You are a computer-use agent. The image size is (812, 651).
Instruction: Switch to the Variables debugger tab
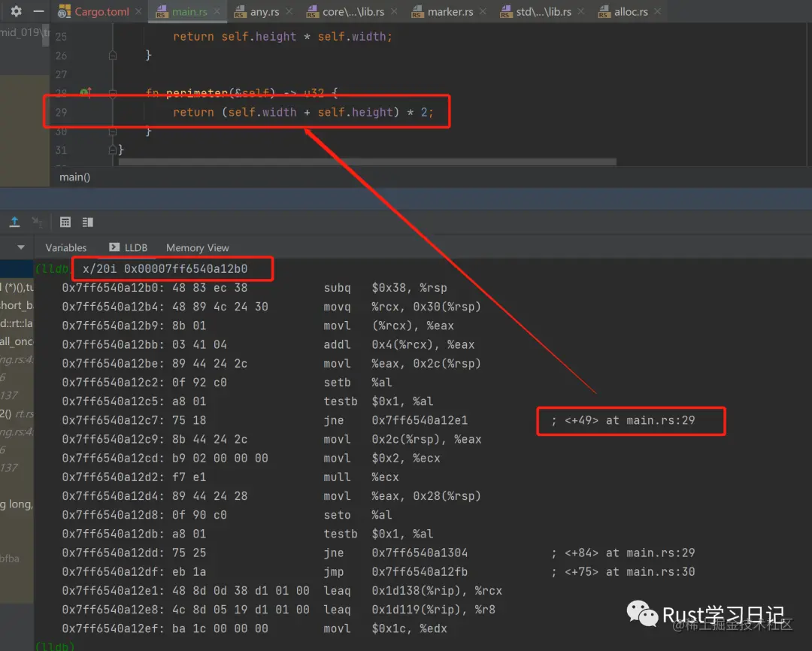click(x=65, y=247)
